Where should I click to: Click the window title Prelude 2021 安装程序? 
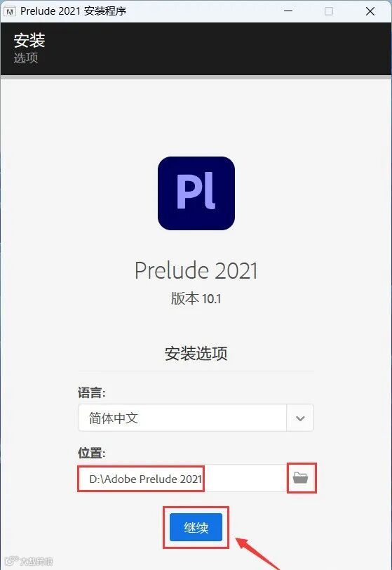pos(73,11)
